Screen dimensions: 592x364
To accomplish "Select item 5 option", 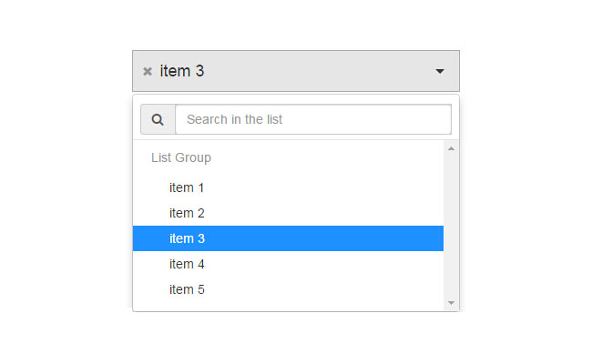I will (x=187, y=289).
